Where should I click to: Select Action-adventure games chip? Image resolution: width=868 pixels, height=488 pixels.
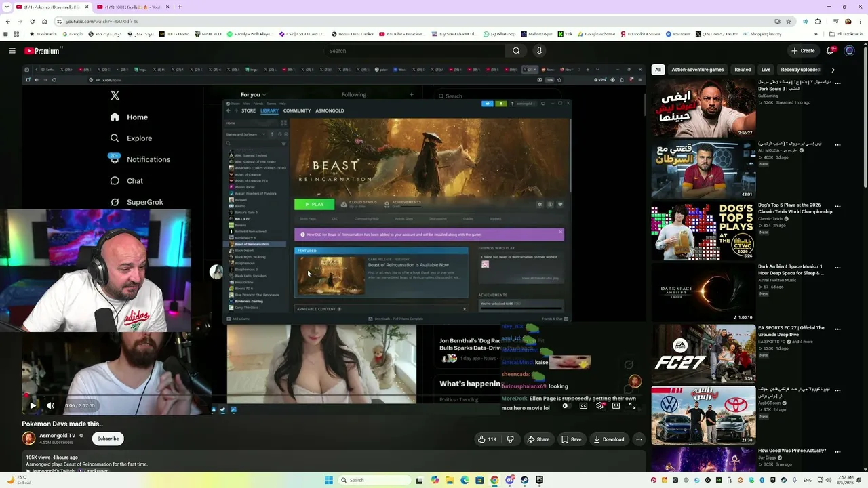click(698, 70)
